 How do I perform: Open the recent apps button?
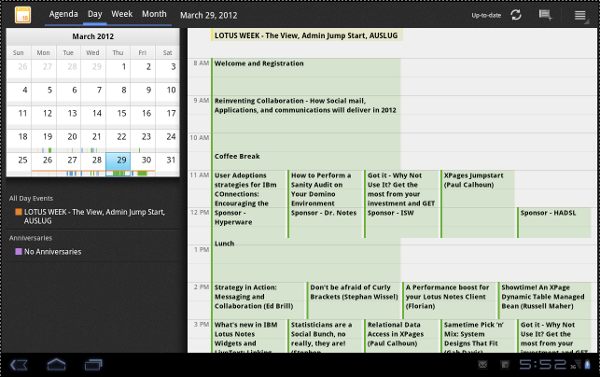[x=93, y=365]
